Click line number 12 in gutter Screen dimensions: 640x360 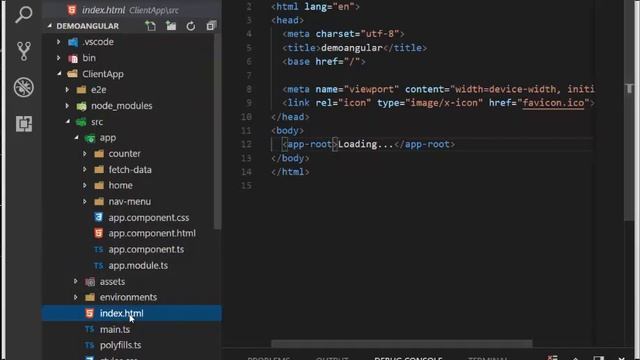pyautogui.click(x=246, y=144)
